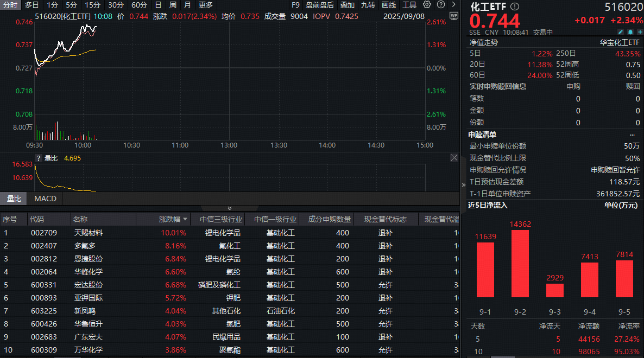Image resolution: width=644 pixels, height=358 pixels.
Task: Open the chart settings gear icon
Action: pyautogui.click(x=427, y=5)
